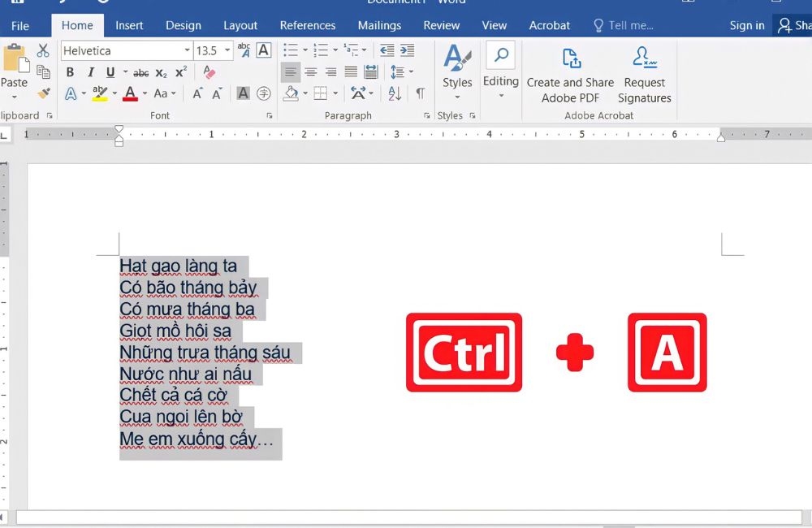This screenshot has width=812, height=528.
Task: Click the red Font Color swatch
Action: (130, 93)
